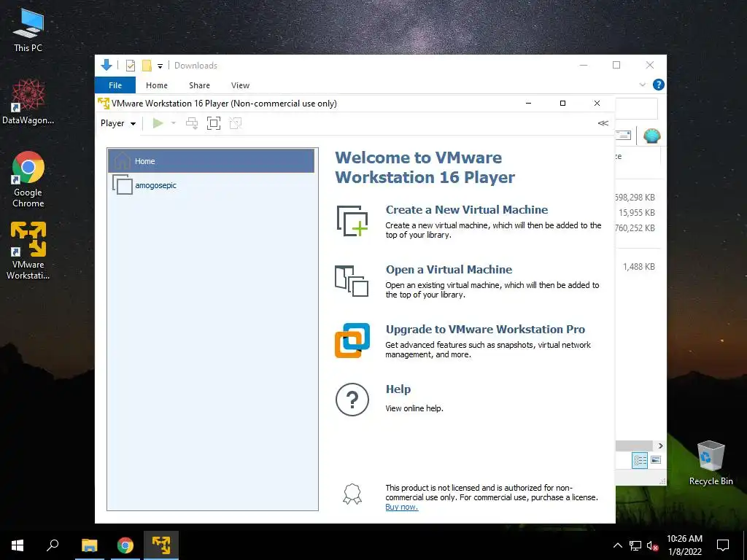This screenshot has width=747, height=560.
Task: Open the notification center icon
Action: pos(723,545)
